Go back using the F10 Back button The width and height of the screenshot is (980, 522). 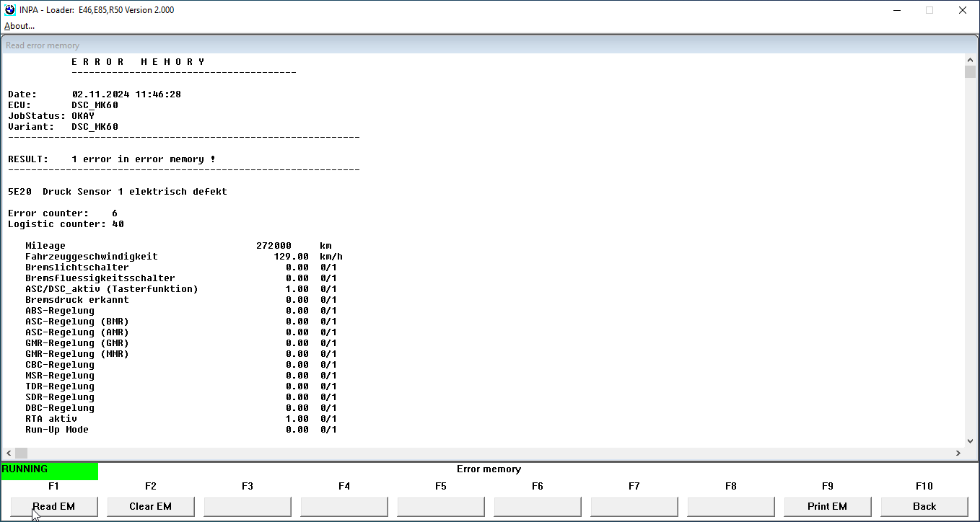(x=924, y=506)
